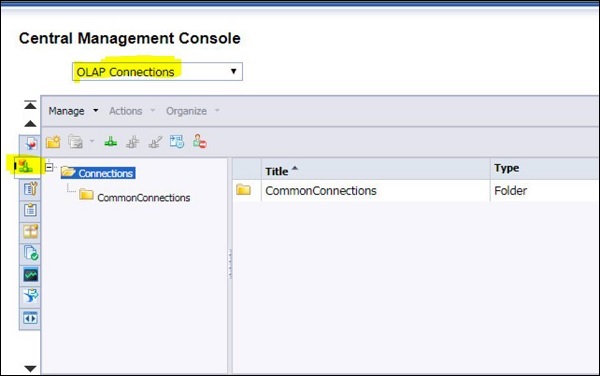This screenshot has width=600, height=376.
Task: Click the greyed edit connection icon
Action: [x=155, y=142]
